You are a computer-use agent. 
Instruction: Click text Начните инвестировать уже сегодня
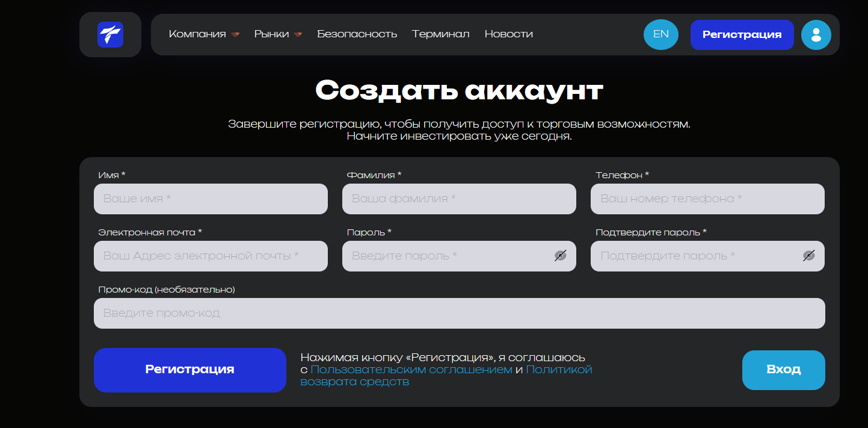459,136
